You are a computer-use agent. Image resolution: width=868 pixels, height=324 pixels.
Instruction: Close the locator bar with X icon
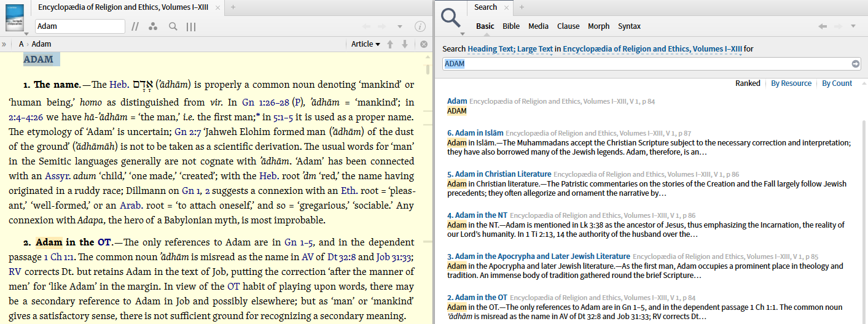click(423, 44)
